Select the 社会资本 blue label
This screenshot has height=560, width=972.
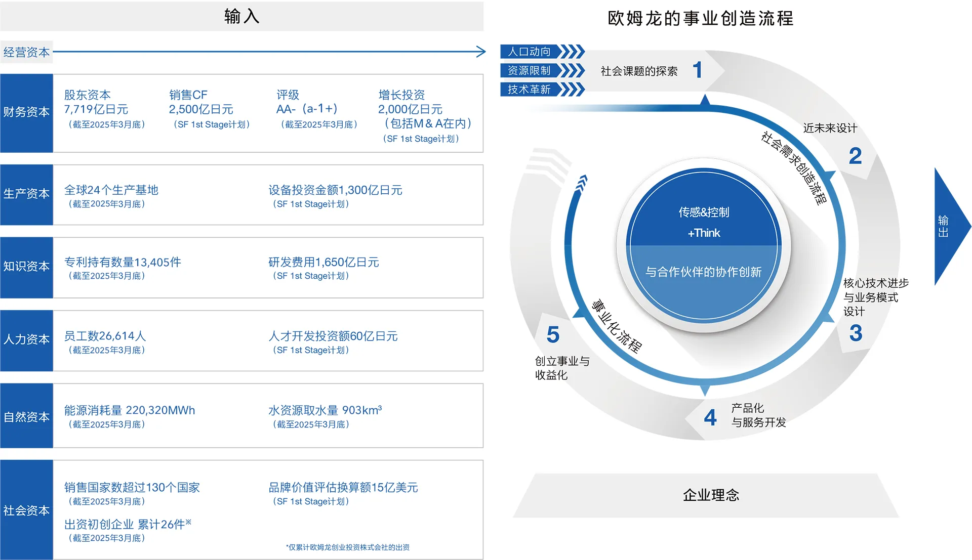pyautogui.click(x=26, y=510)
